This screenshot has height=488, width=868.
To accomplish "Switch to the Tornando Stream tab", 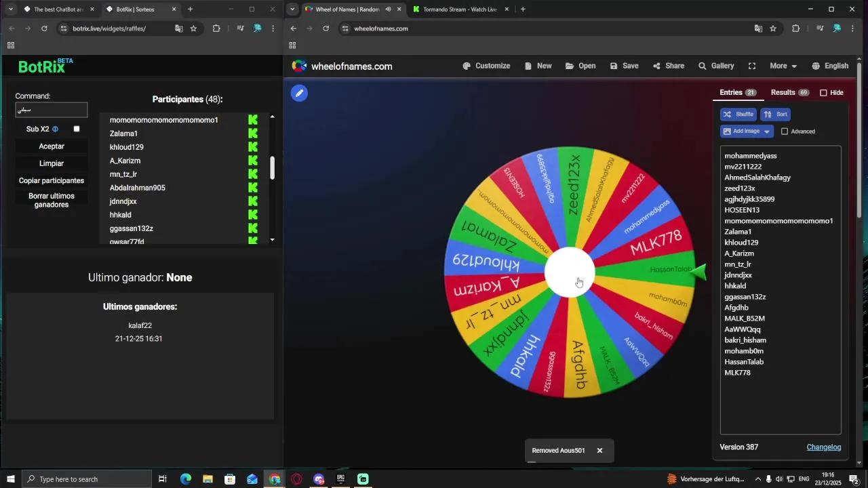I will pyautogui.click(x=460, y=9).
